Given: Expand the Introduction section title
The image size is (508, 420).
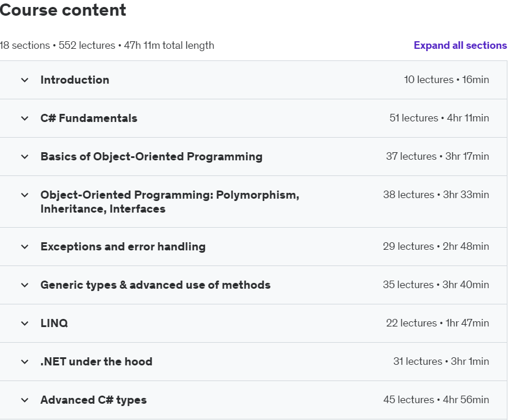Looking at the screenshot, I should click(75, 80).
